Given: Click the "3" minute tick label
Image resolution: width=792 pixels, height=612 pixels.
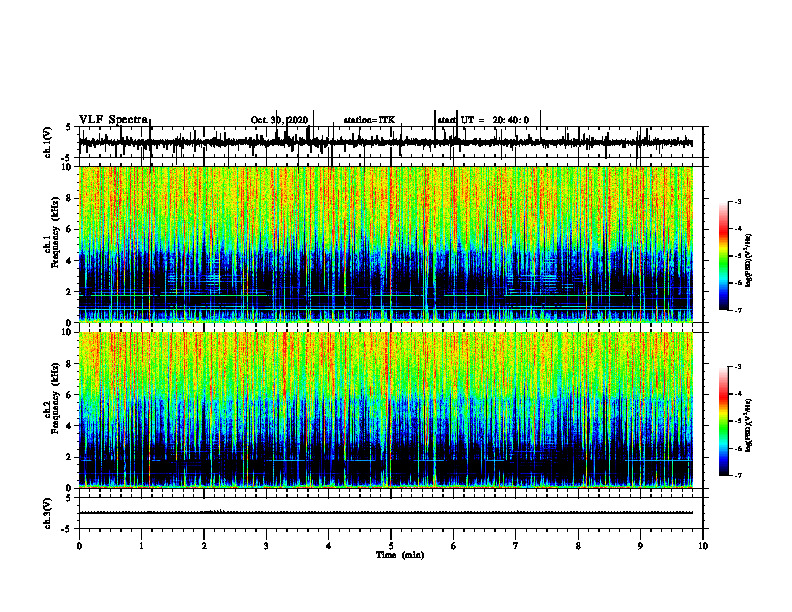Looking at the screenshot, I should pos(266,546).
